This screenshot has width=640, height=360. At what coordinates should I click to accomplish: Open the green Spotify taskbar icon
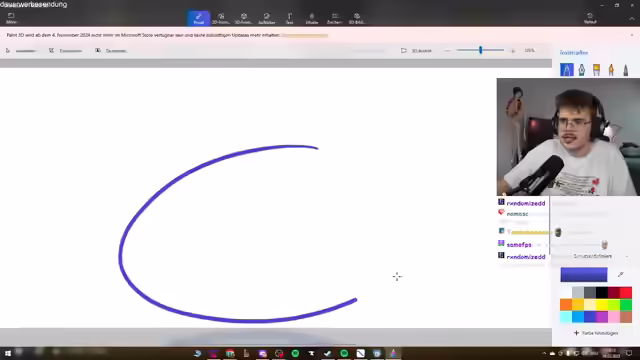[295, 353]
